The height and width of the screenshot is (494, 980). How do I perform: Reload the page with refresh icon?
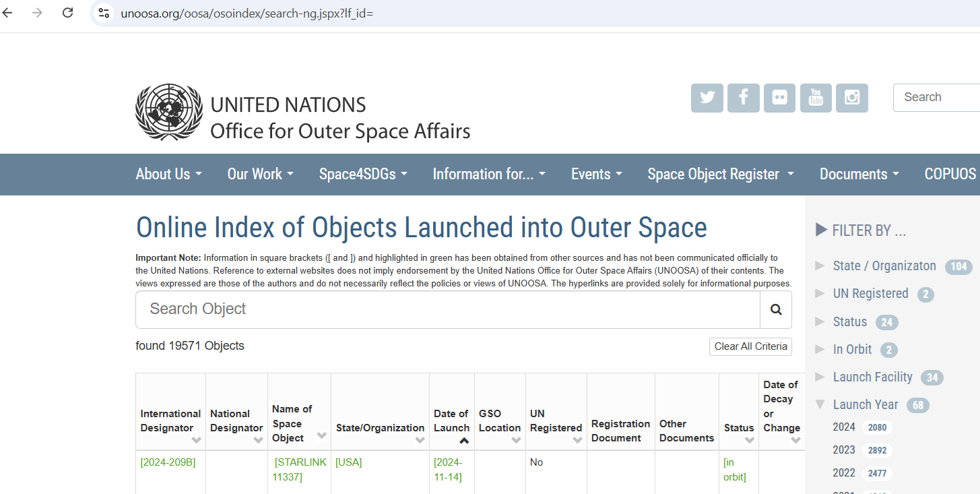tap(67, 13)
